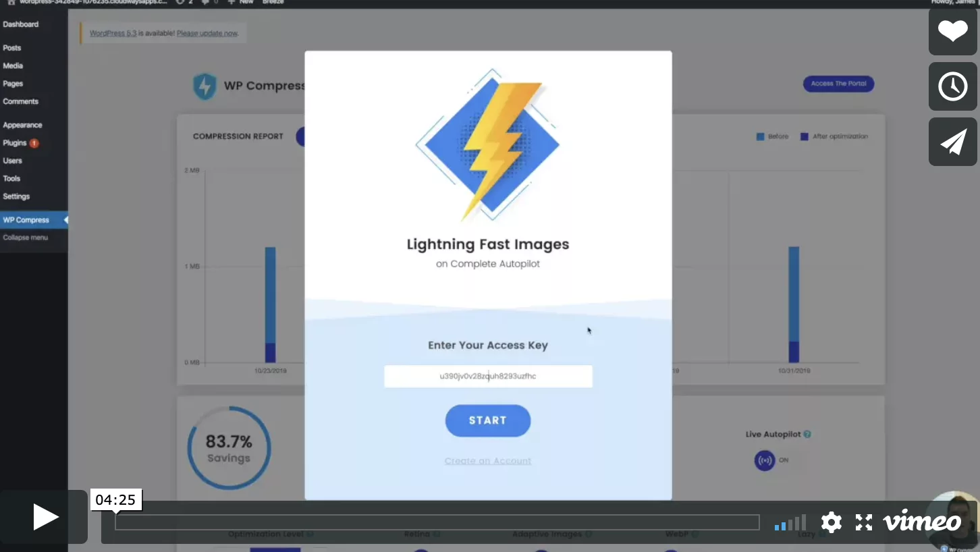Click the START button
The image size is (980, 552).
tap(488, 420)
